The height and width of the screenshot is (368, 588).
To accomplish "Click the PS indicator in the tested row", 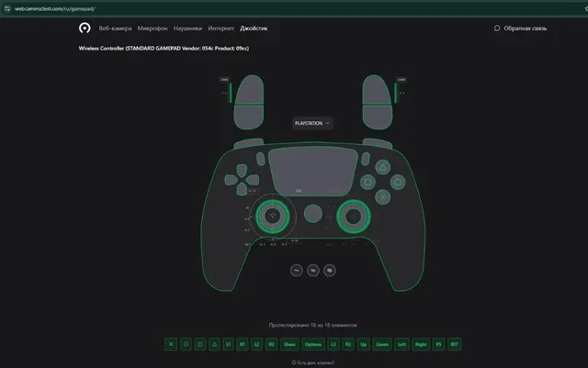I will [438, 344].
